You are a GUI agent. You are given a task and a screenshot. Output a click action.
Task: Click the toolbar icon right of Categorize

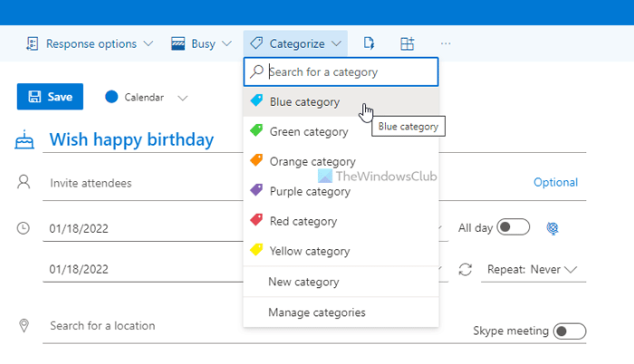[370, 43]
